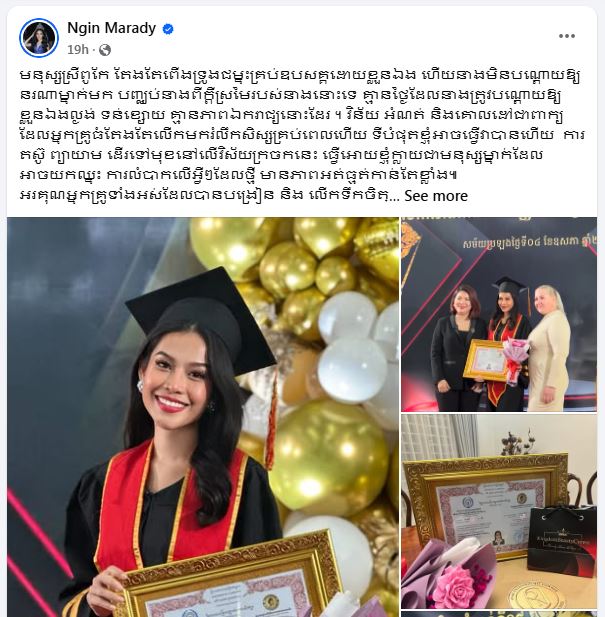Open the framed certificate on table photo
This screenshot has height=617, width=605.
pos(499,512)
